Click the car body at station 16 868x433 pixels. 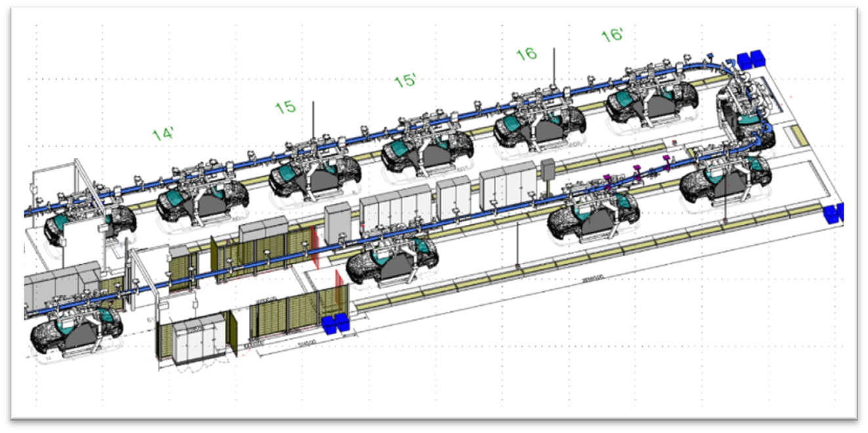pyautogui.click(x=545, y=125)
